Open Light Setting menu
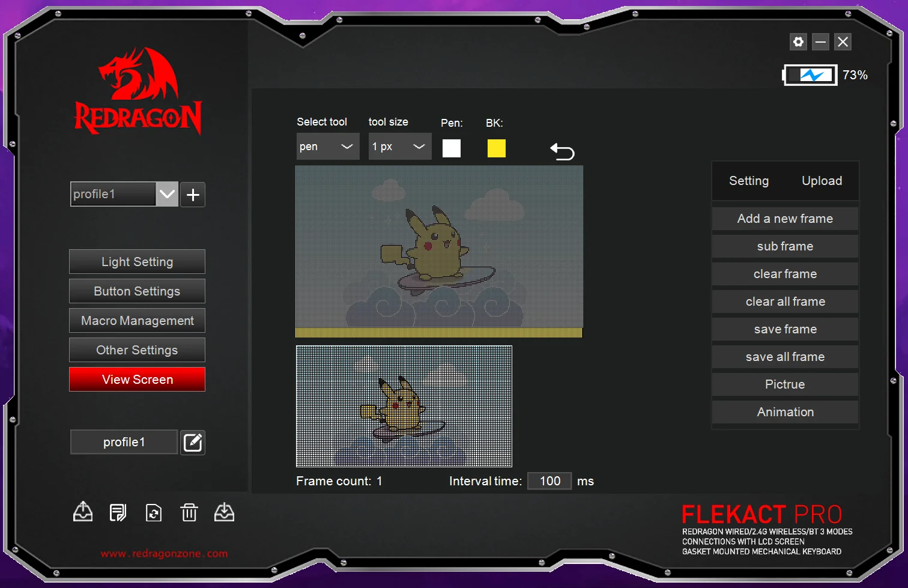 click(137, 262)
